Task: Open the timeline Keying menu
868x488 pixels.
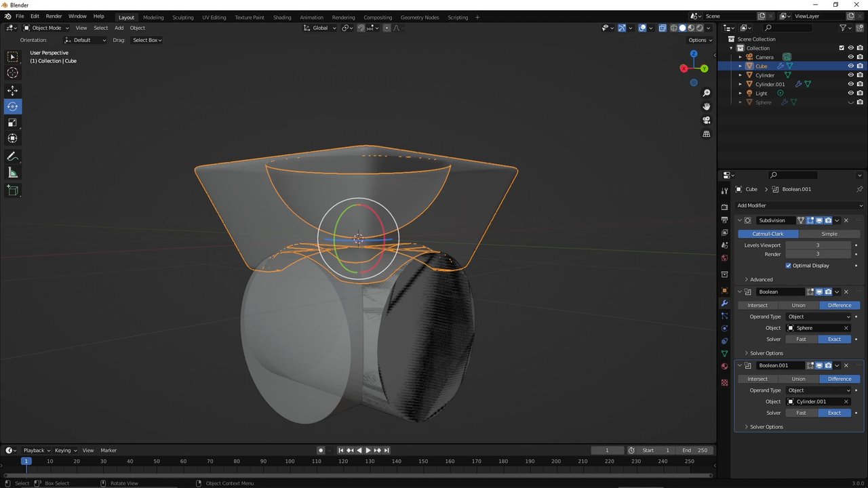Action: click(65, 450)
